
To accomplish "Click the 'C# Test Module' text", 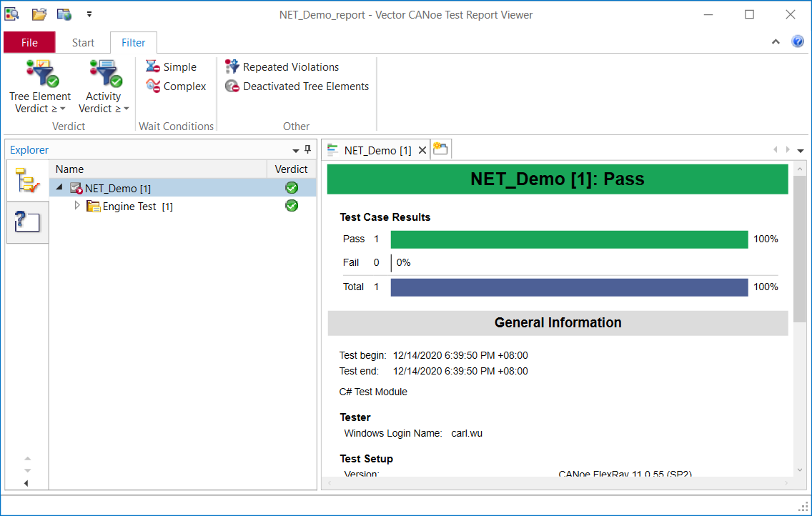I will click(x=373, y=392).
